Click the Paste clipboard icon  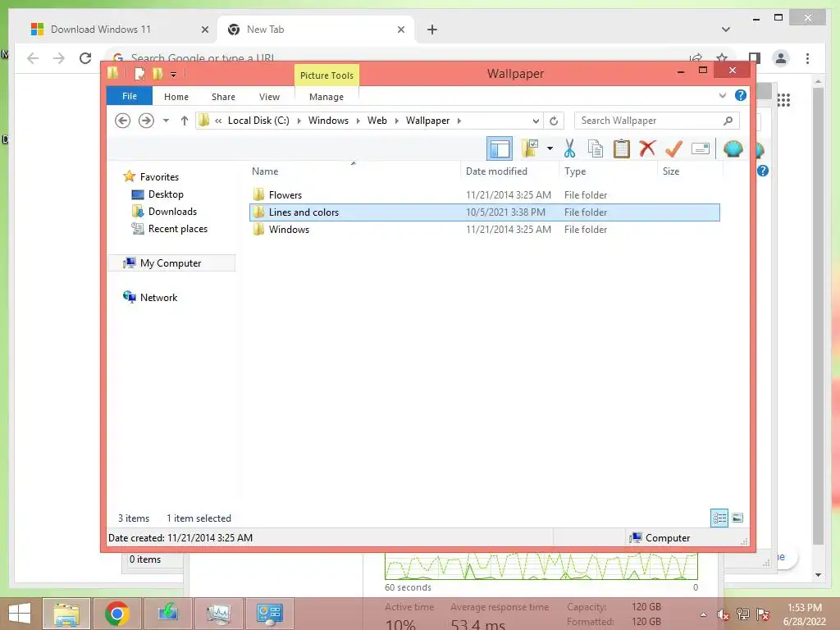622,148
